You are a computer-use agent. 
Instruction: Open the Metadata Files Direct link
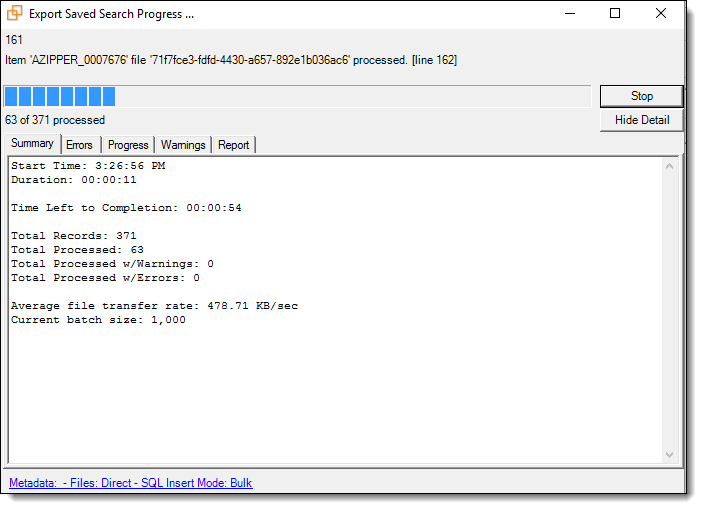131,483
